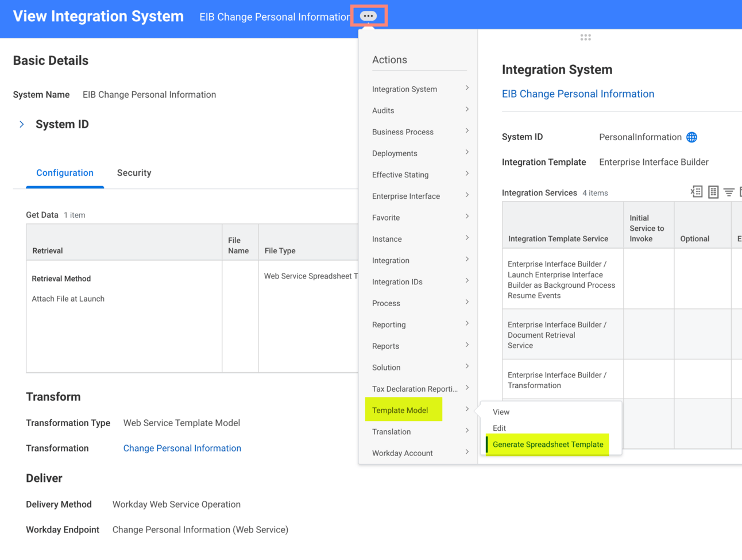Open the Favorite submenu
The width and height of the screenshot is (742, 560).
point(420,218)
